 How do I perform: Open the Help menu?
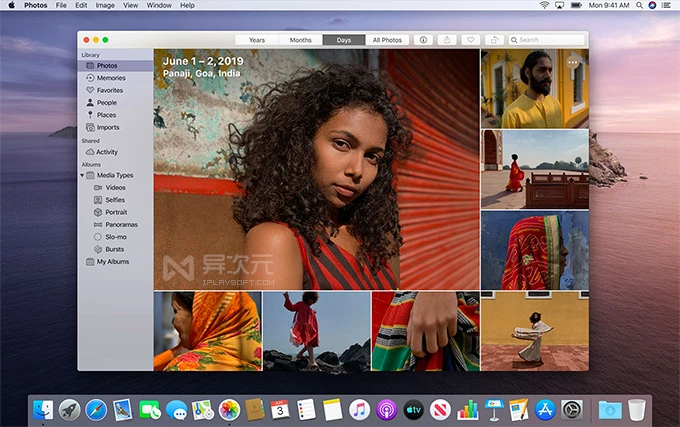click(x=187, y=5)
